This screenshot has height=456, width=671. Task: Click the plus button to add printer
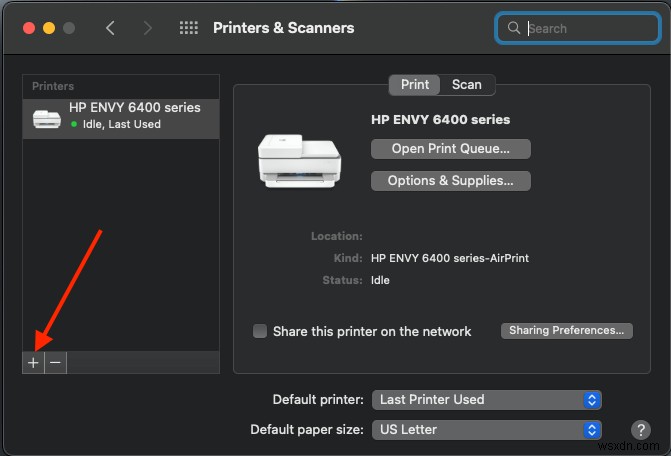pos(33,363)
